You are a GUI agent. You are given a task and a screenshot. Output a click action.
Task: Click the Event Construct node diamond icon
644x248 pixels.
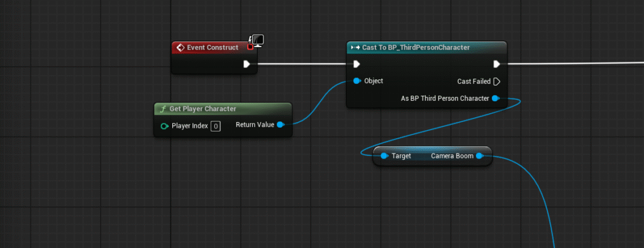click(180, 48)
